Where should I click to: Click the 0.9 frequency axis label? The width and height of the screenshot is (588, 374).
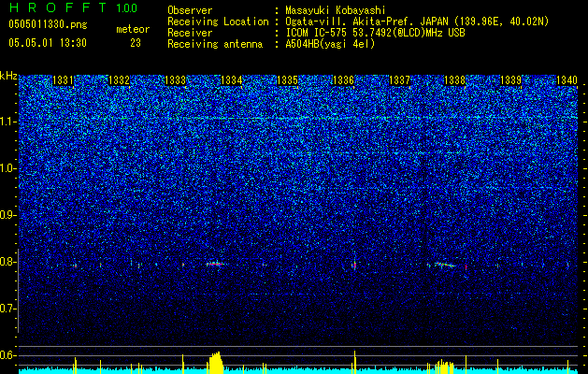pyautogui.click(x=8, y=215)
